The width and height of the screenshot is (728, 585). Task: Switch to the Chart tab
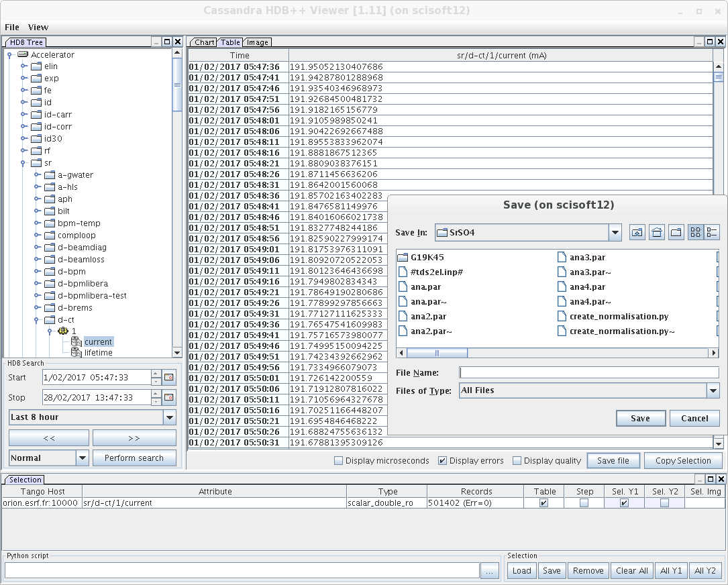pyautogui.click(x=205, y=42)
